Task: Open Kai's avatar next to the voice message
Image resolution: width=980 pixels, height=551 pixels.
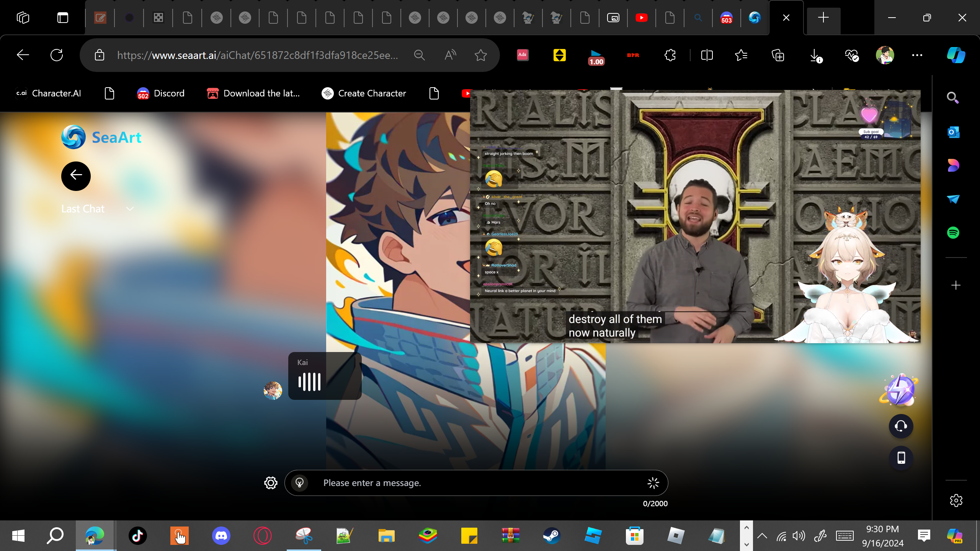Action: 273,390
